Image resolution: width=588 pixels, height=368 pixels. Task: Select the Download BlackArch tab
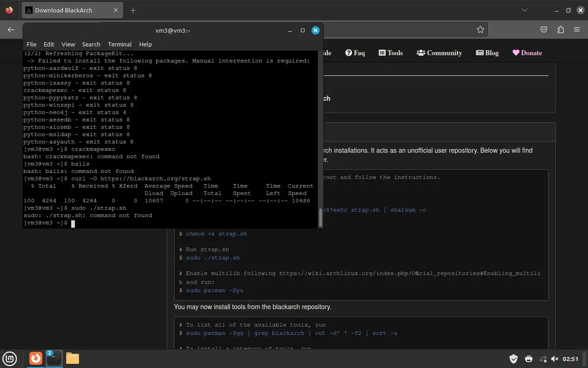coord(73,10)
